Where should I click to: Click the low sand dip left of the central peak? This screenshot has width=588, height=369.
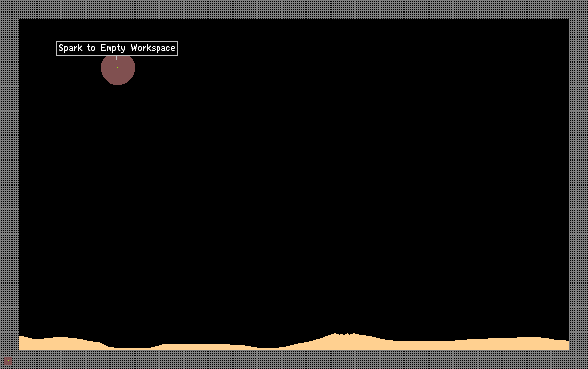pyautogui.click(x=267, y=349)
